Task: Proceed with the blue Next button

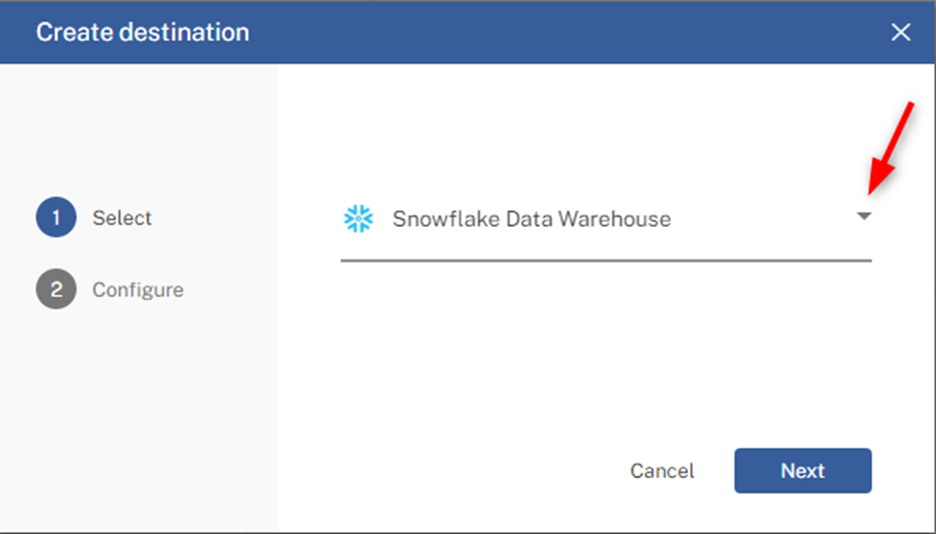Action: (803, 471)
